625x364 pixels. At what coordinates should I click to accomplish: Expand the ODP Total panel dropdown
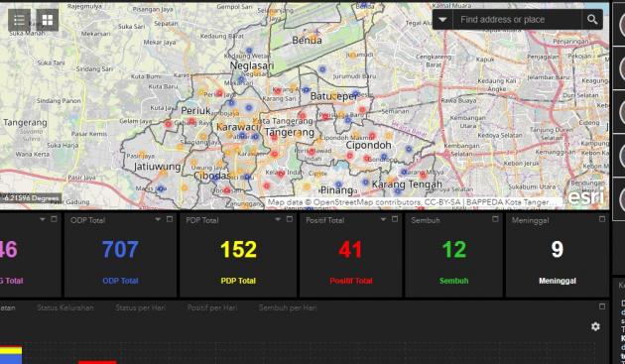158,219
